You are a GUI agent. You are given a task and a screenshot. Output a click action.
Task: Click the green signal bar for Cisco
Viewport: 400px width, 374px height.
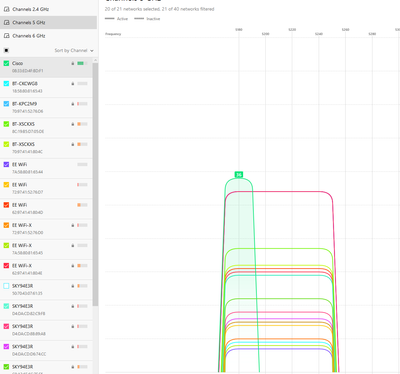tap(82, 63)
